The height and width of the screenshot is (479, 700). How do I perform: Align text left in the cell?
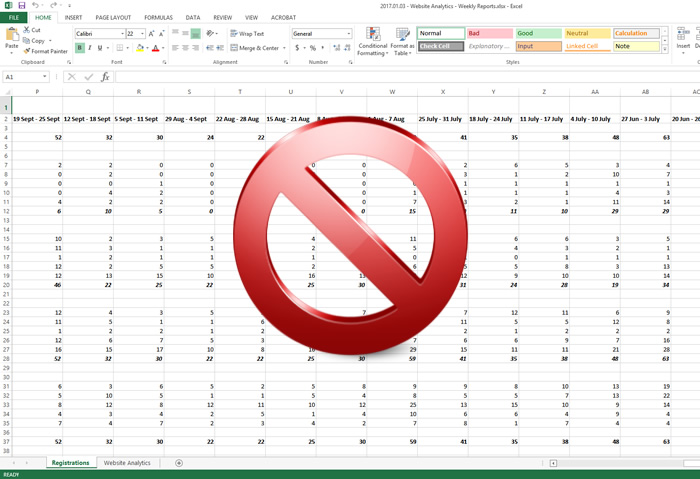pos(175,48)
